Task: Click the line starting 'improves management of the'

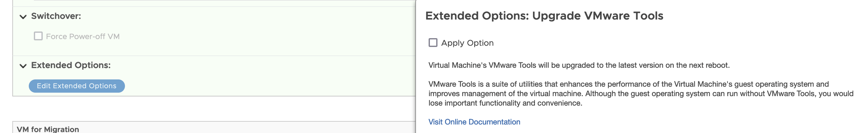Action: [x=640, y=93]
